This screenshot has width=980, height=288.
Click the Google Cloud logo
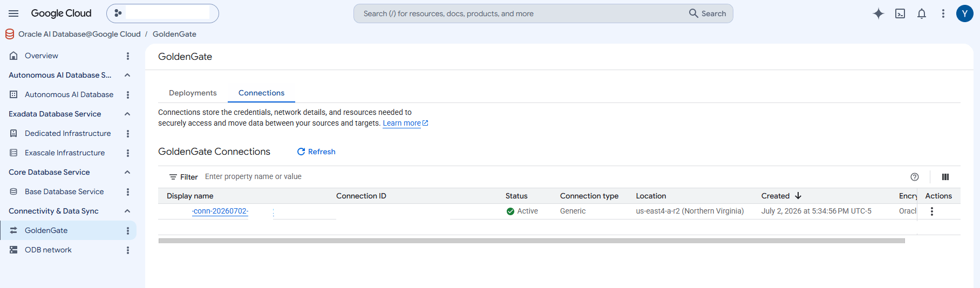pyautogui.click(x=61, y=13)
